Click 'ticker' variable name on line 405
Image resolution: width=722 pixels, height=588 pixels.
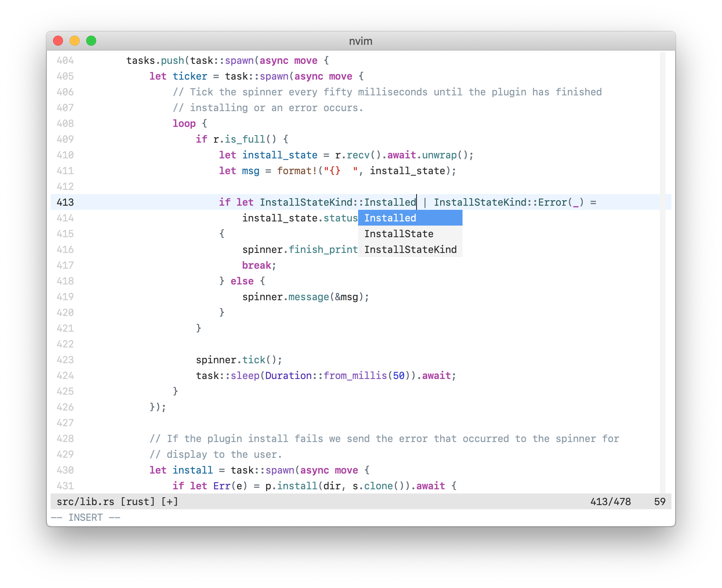(190, 76)
